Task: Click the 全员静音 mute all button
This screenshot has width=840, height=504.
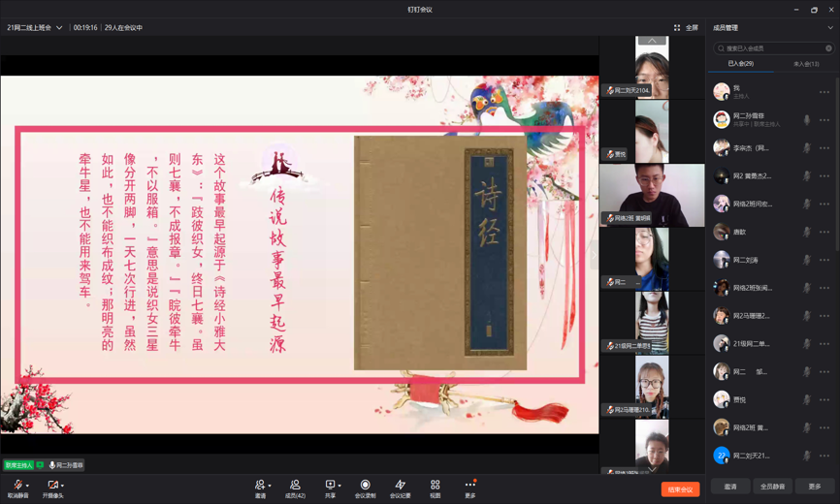Action: pyautogui.click(x=772, y=487)
